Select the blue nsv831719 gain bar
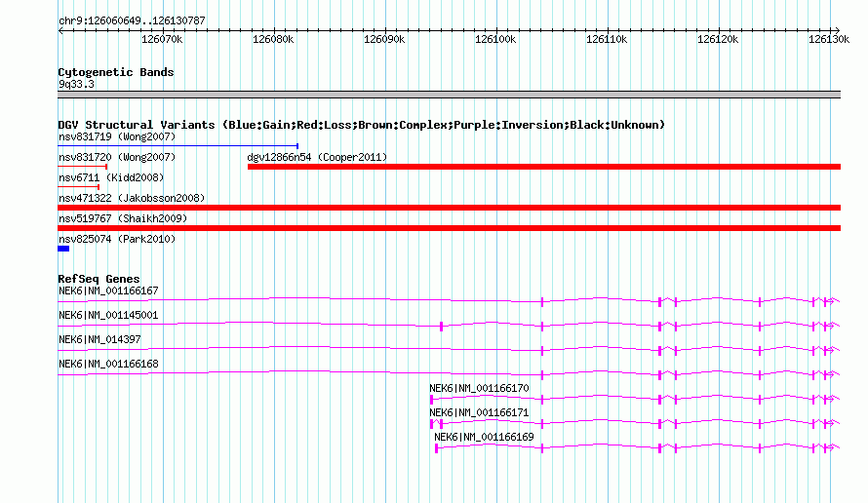 178,146
